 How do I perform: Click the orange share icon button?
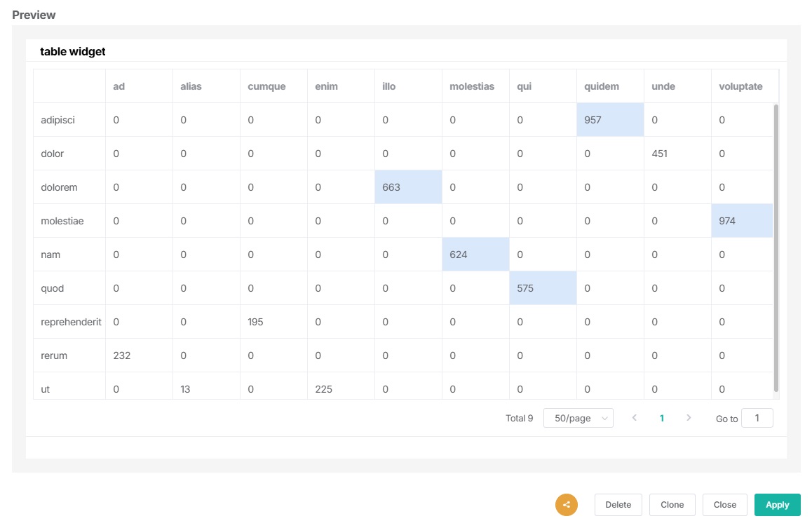point(566,505)
